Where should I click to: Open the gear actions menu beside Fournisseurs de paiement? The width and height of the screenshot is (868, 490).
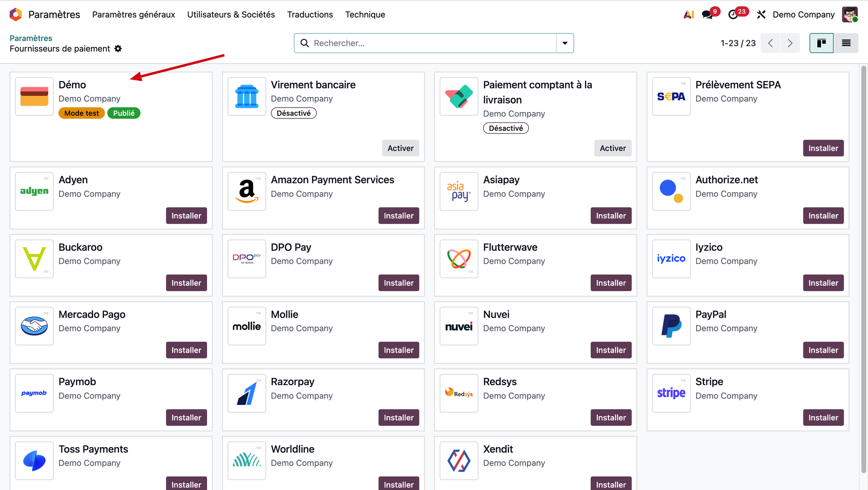118,48
